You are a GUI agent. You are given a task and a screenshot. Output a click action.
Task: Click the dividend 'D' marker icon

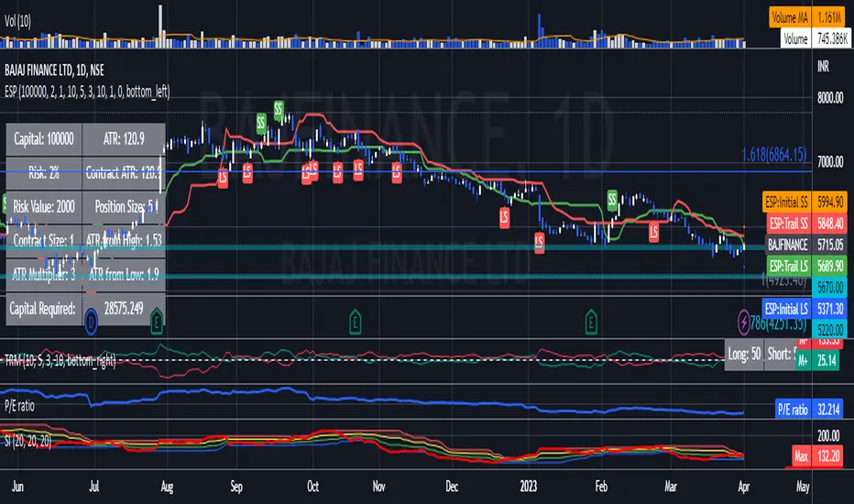pyautogui.click(x=91, y=321)
